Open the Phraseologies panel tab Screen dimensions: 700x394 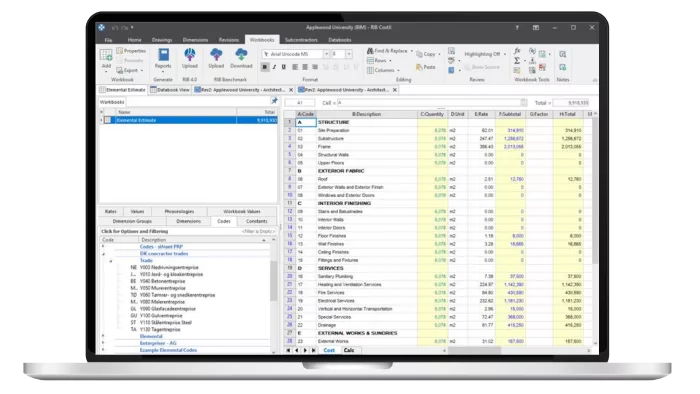point(179,212)
